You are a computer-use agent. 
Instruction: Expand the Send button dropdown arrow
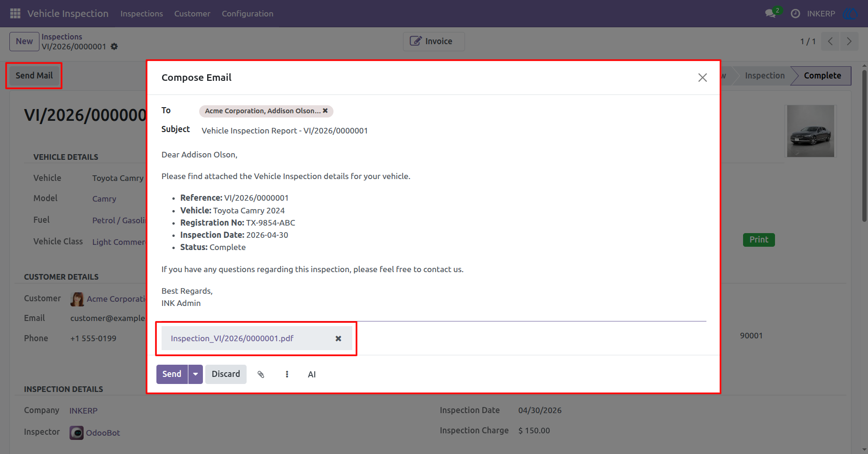(195, 374)
